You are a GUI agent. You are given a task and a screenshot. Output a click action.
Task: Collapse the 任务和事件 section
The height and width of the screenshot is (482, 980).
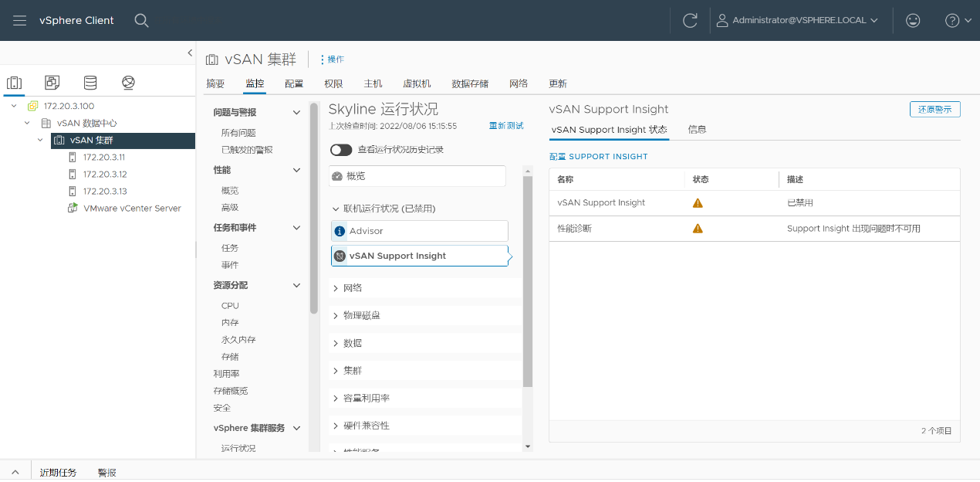point(296,228)
